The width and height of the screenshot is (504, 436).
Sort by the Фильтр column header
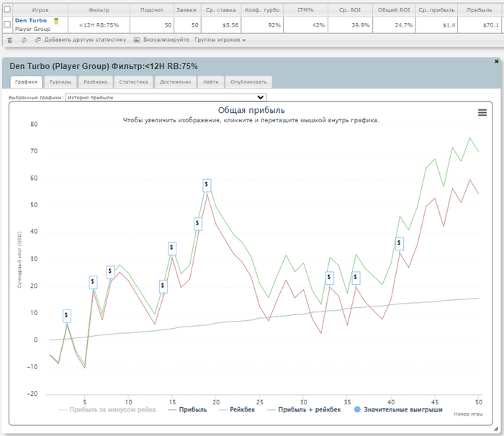coord(99,10)
